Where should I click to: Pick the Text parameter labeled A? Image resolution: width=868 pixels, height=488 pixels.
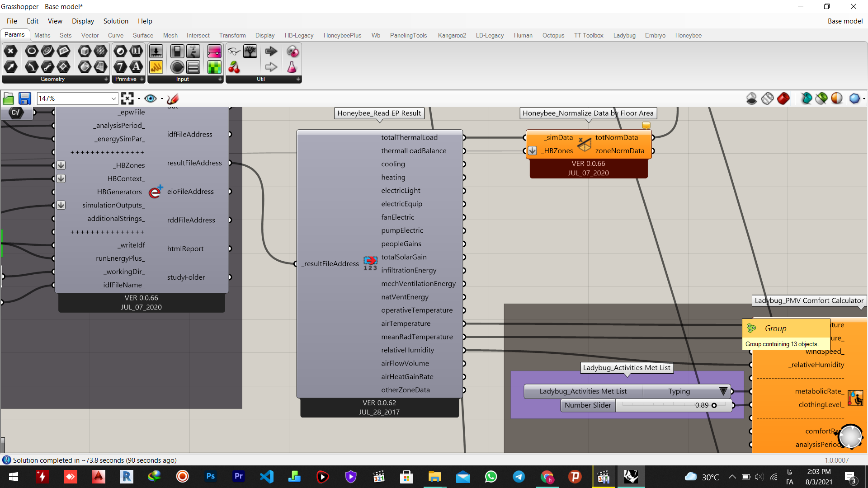coord(136,67)
